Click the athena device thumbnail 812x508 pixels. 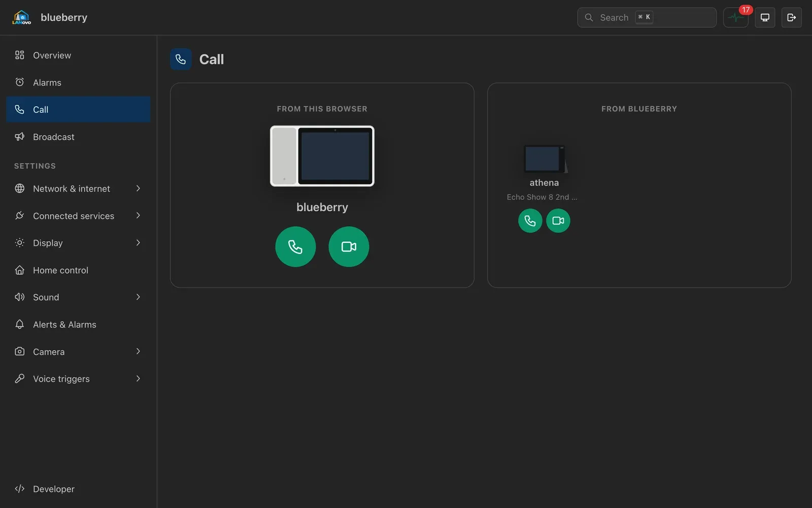point(545,158)
